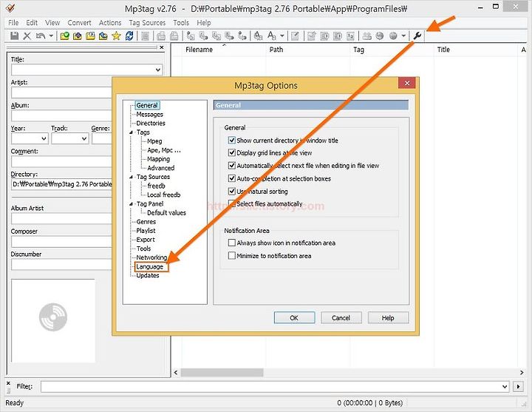Click the first of the five Convert icons
The image size is (532, 412).
pyautogui.click(x=191, y=36)
